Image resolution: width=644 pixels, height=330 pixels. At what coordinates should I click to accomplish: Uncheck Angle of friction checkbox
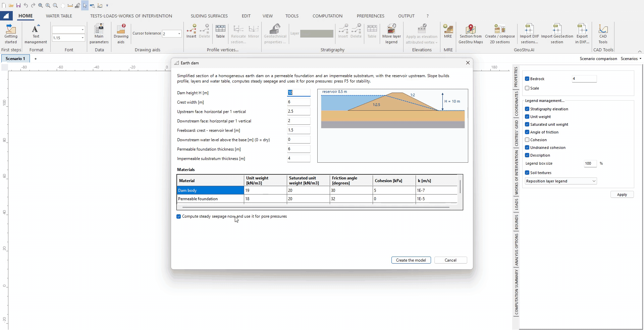[x=527, y=132]
